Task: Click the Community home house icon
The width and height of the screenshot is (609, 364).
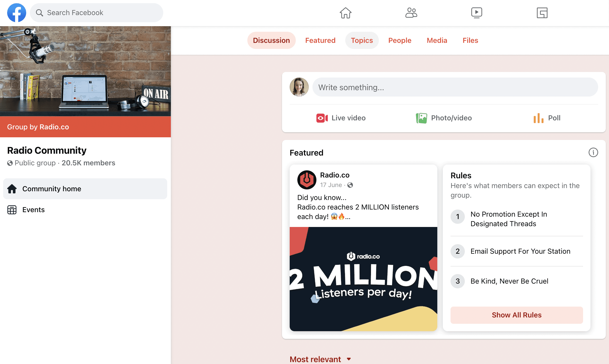Action: (12, 189)
